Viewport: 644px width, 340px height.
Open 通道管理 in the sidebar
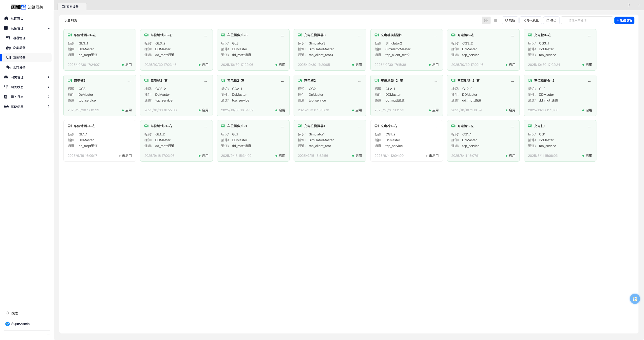pyautogui.click(x=19, y=38)
